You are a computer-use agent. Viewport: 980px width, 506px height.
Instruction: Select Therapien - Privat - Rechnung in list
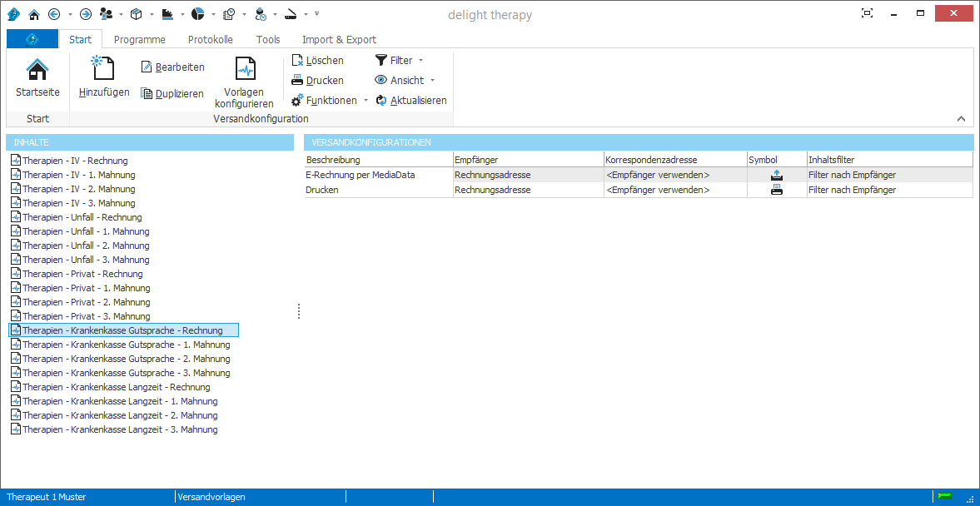point(82,274)
